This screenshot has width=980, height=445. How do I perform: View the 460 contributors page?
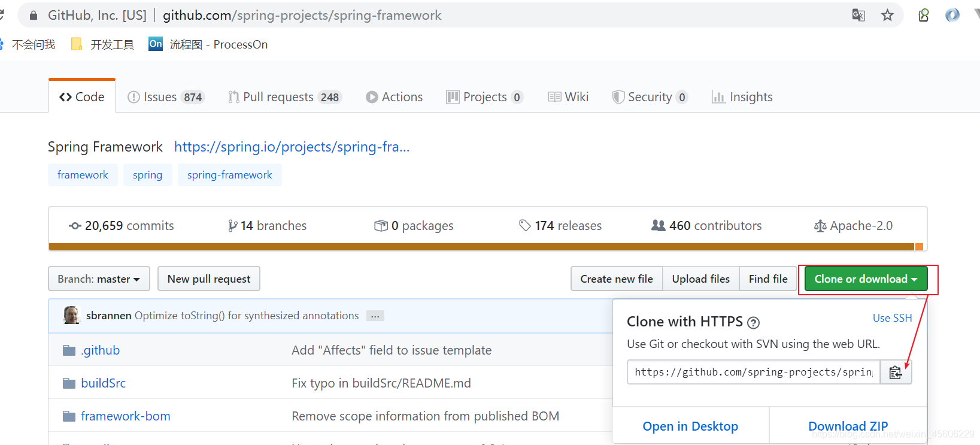707,226
